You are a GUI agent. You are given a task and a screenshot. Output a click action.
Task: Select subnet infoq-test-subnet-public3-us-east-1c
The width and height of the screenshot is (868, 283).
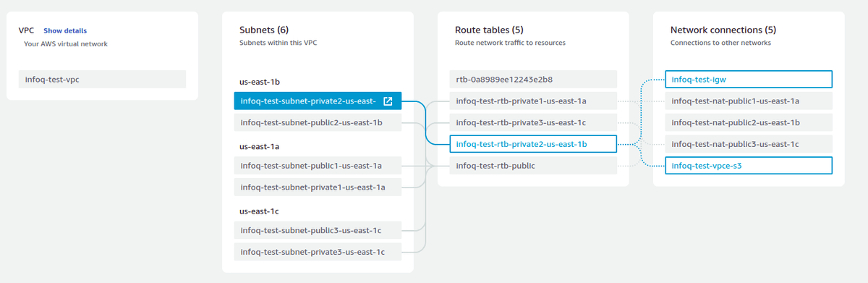pos(318,231)
